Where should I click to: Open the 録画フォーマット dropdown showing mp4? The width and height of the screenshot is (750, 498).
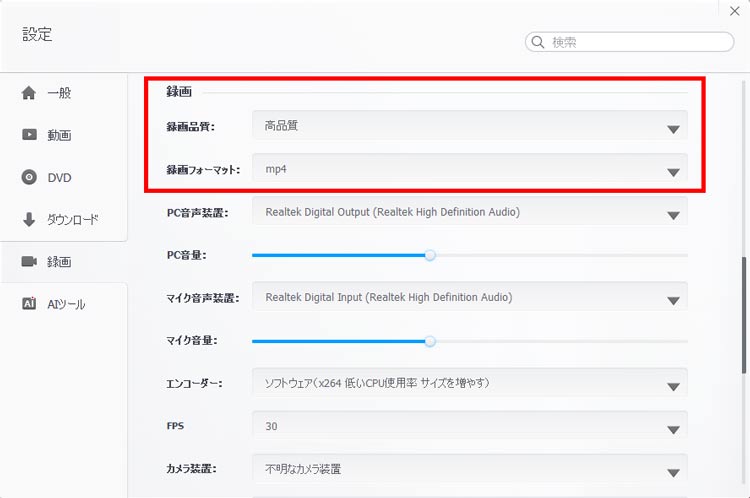point(470,169)
